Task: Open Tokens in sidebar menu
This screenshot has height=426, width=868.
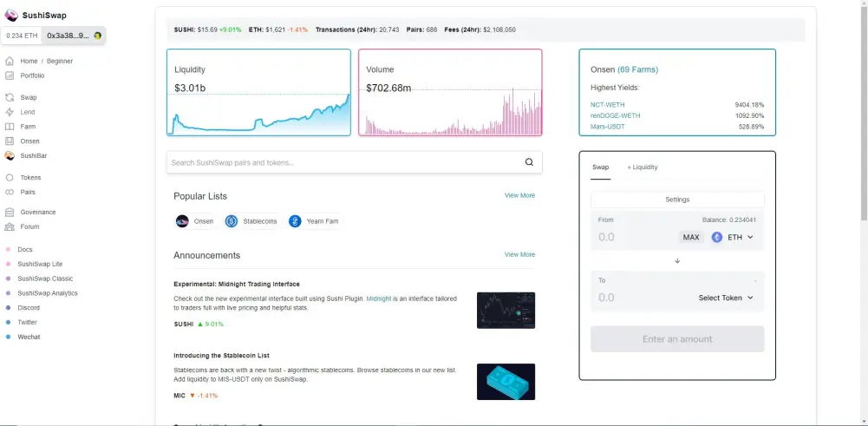Action: [x=30, y=178]
